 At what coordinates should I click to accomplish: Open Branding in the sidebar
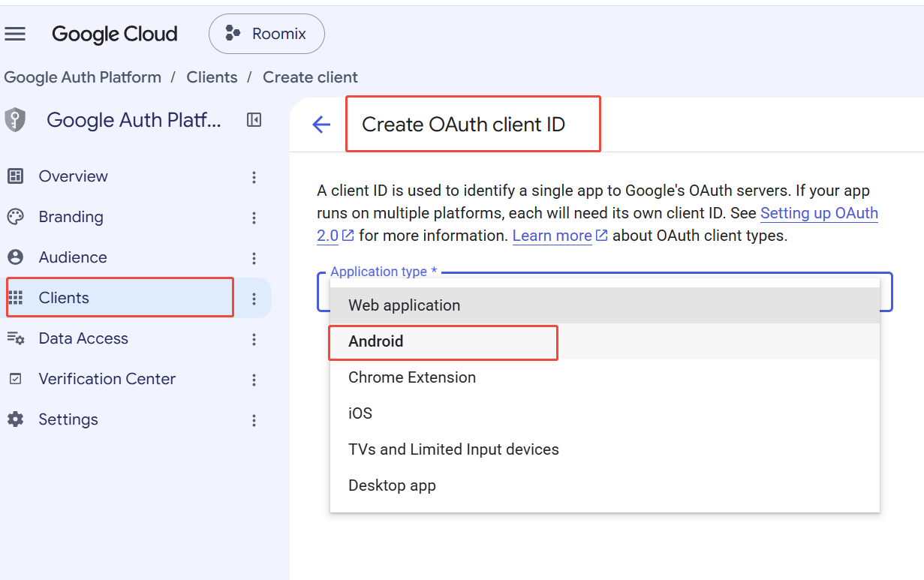tap(71, 217)
